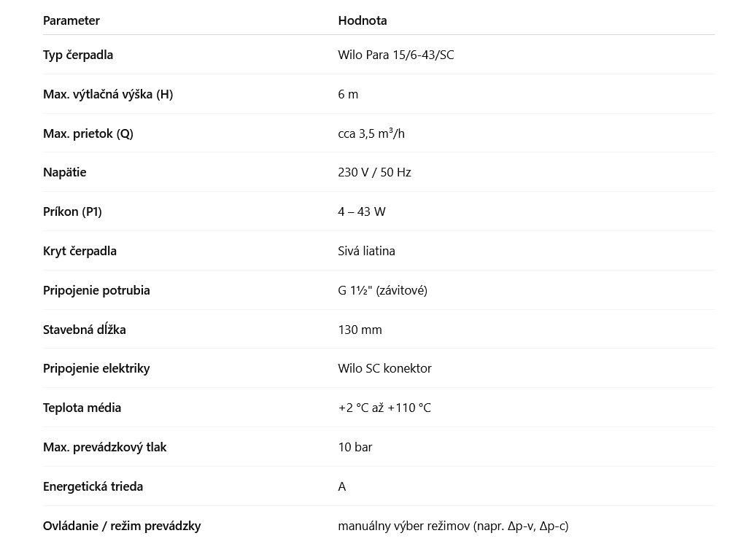Click the "Max. prietok (Q)" label
The width and height of the screenshot is (747, 560).
[x=88, y=133]
